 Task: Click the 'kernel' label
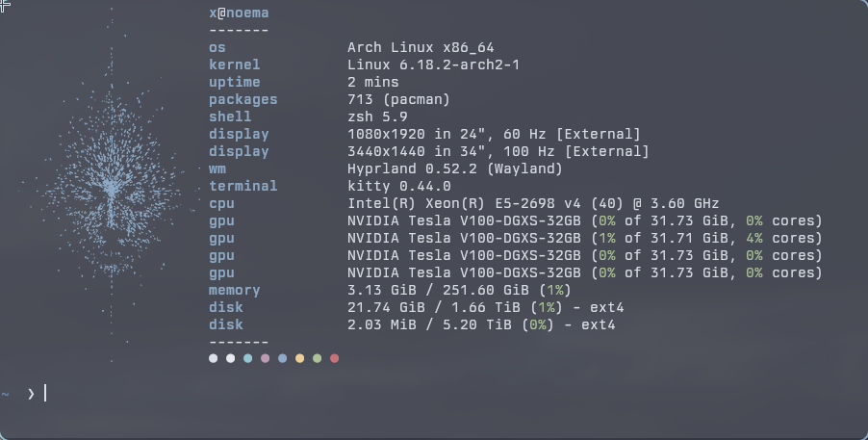[x=235, y=65]
